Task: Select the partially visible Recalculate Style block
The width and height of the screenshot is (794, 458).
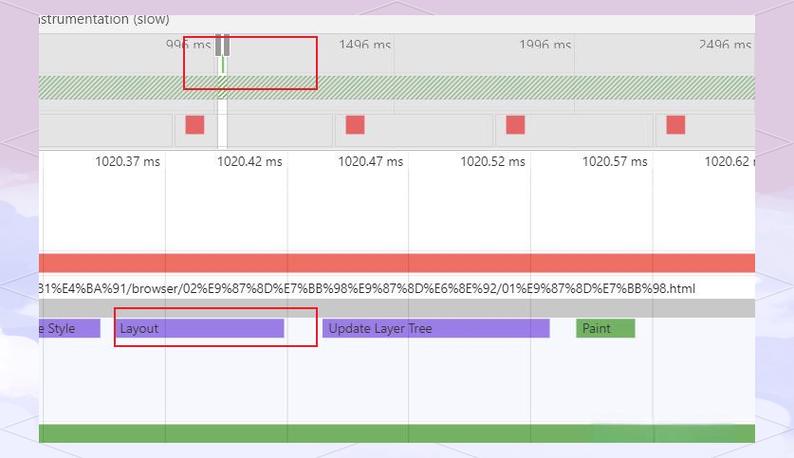Action: click(70, 328)
